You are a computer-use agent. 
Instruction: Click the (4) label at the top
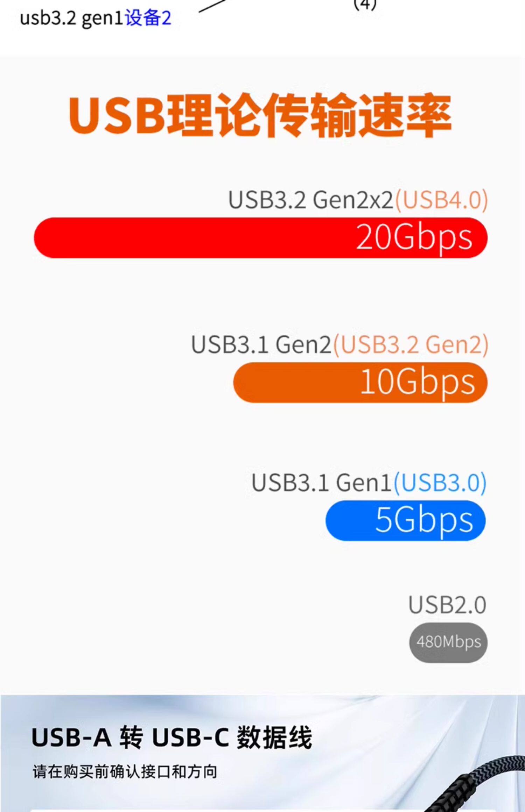click(365, 5)
